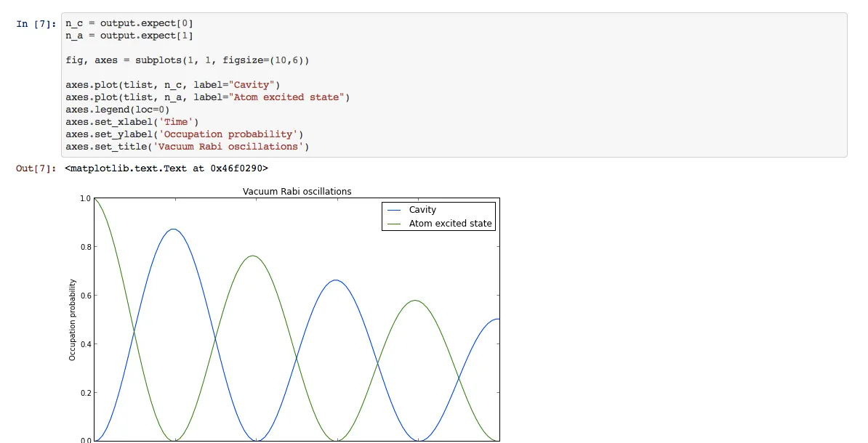Place cursor on the n_a = output.expect[1] line
868x443 pixels.
129,36
